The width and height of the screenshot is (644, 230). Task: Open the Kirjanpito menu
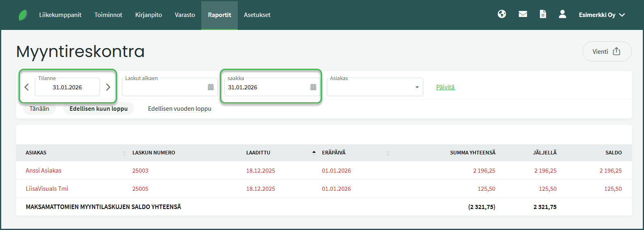149,15
